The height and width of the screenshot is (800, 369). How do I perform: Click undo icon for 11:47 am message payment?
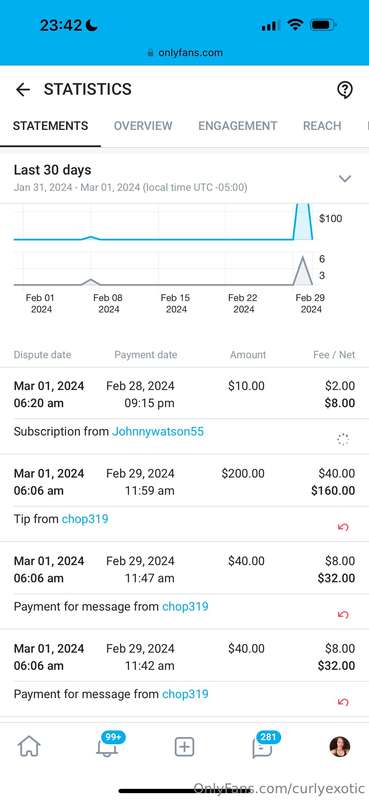coord(343,614)
